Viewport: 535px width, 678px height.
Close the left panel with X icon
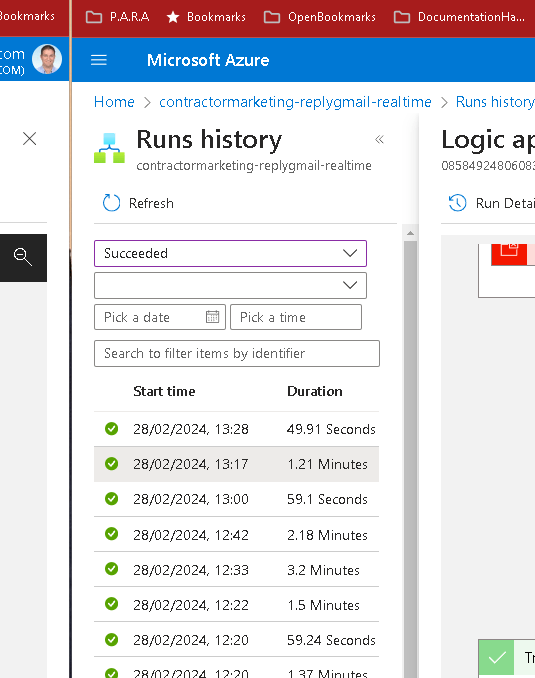point(29,139)
